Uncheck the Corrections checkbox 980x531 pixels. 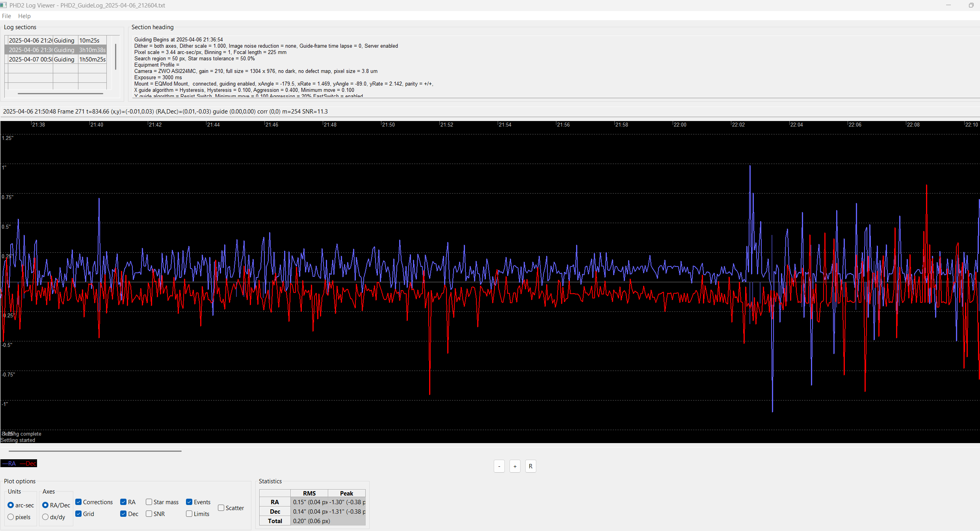79,502
